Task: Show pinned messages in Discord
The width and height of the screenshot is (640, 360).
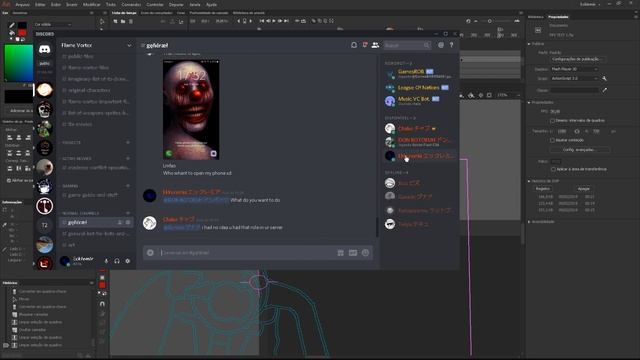Action: 364,45
